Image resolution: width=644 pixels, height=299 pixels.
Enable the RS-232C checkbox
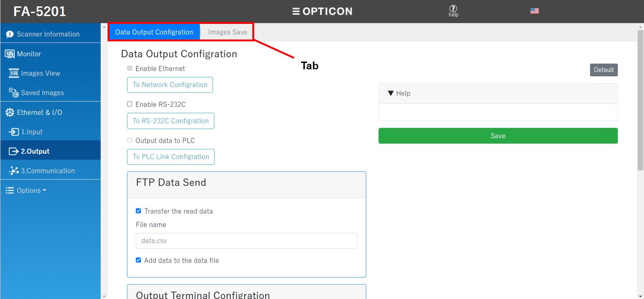click(x=130, y=104)
